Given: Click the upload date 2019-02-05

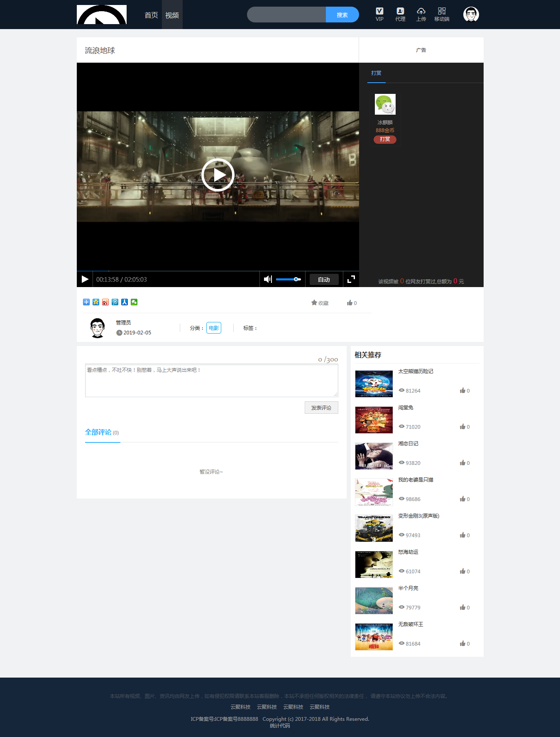Looking at the screenshot, I should (x=137, y=333).
